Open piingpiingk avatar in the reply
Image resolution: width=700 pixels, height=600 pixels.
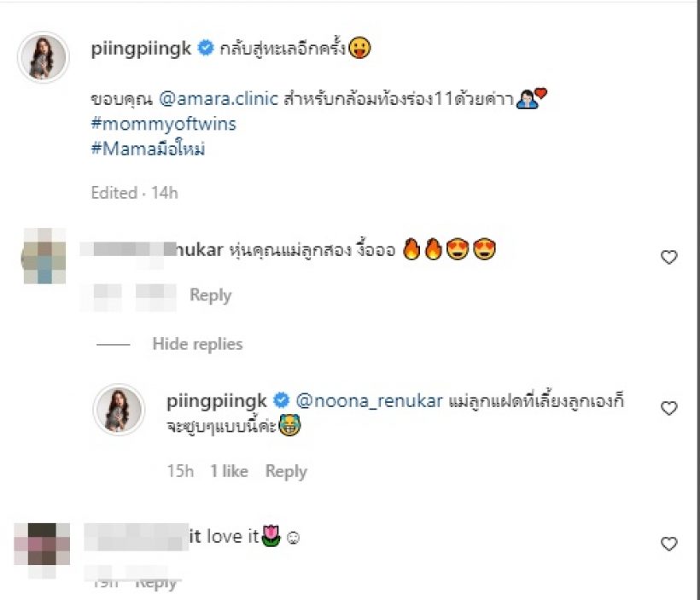(119, 410)
